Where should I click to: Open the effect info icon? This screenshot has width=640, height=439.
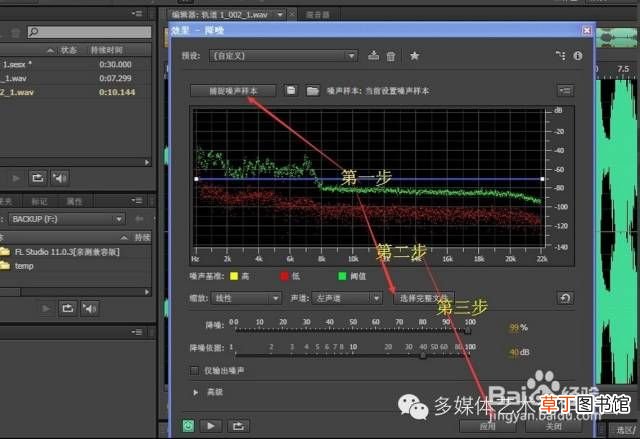pyautogui.click(x=578, y=55)
